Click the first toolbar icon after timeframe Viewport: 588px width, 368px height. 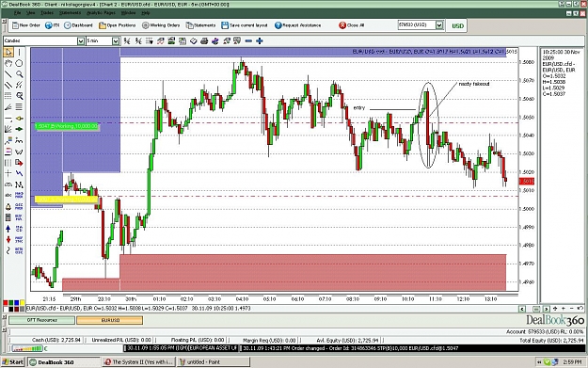[x=127, y=40]
